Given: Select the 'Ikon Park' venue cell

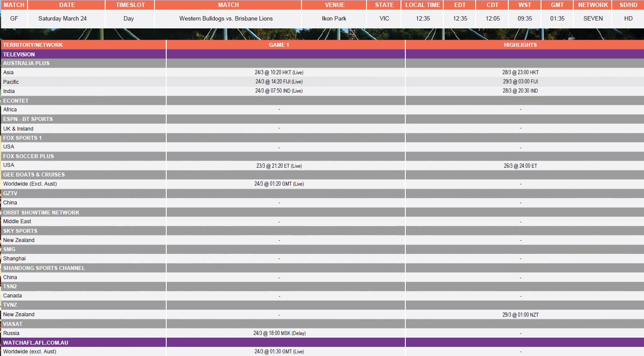Looking at the screenshot, I should click(x=334, y=19).
